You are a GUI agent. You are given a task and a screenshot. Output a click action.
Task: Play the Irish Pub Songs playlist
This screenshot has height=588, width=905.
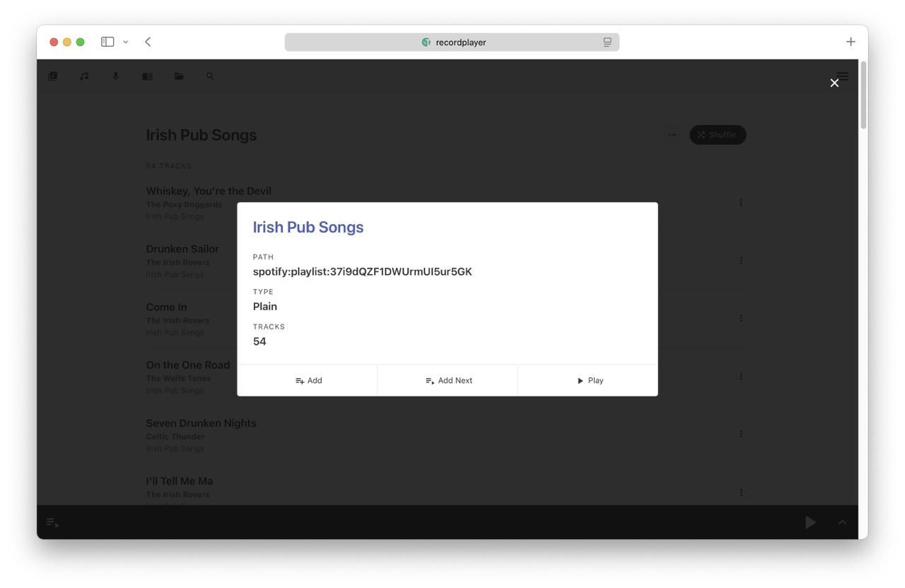point(588,380)
